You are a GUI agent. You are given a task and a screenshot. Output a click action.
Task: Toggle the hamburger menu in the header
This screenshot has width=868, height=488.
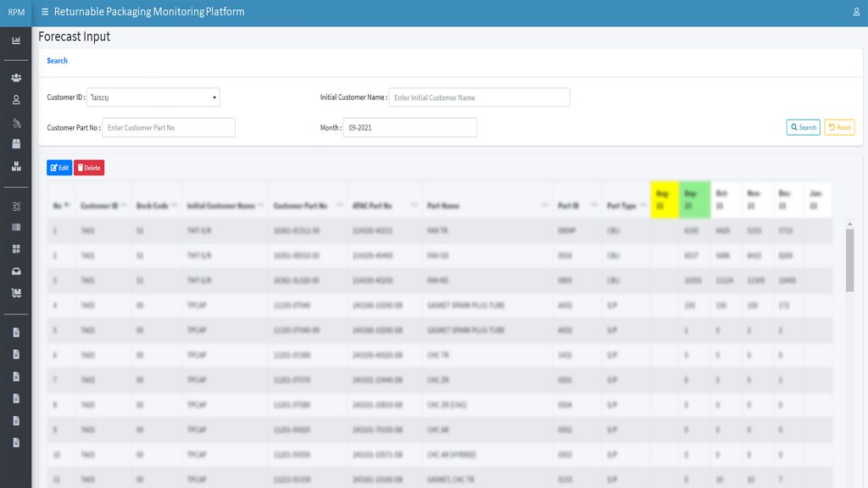pos(45,12)
